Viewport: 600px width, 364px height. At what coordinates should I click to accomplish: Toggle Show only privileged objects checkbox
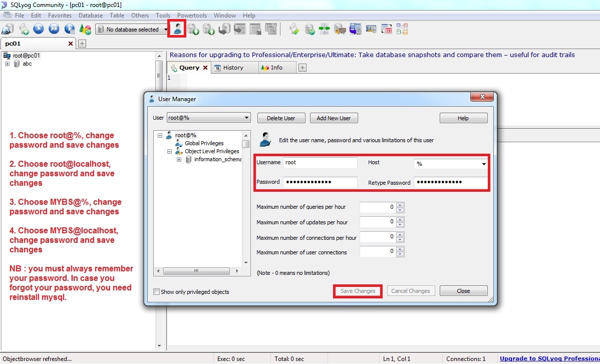point(157,292)
